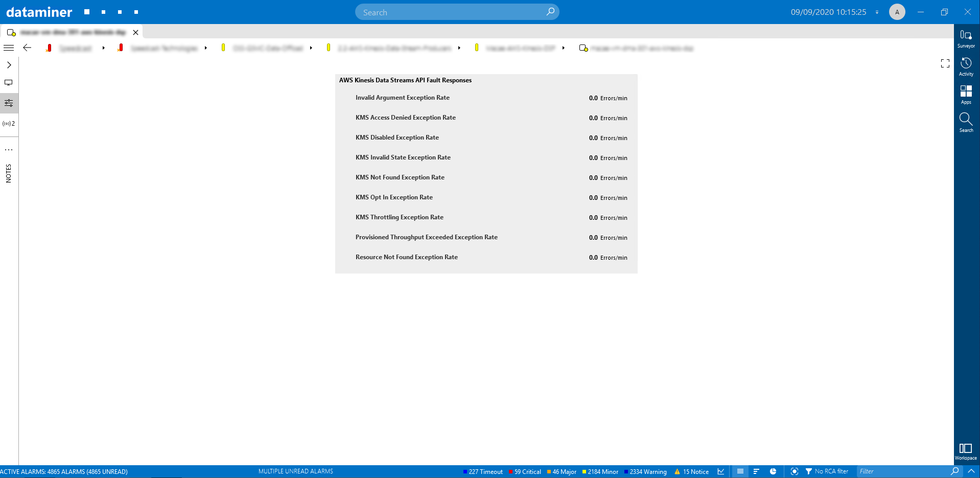Filter alarms by 15 Notice
The width and height of the screenshot is (980, 478).
[692, 472]
